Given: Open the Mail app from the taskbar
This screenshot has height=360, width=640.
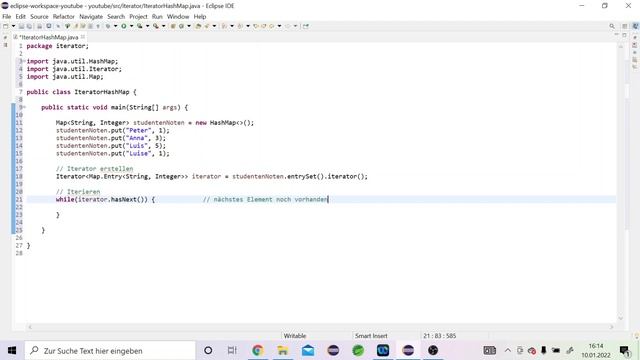Looking at the screenshot, I should tap(308, 351).
